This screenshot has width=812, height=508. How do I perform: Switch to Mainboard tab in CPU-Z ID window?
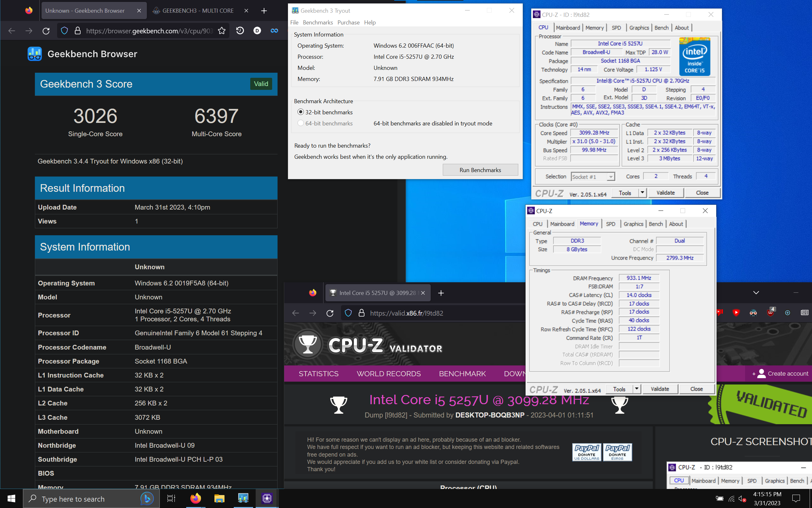(568, 28)
